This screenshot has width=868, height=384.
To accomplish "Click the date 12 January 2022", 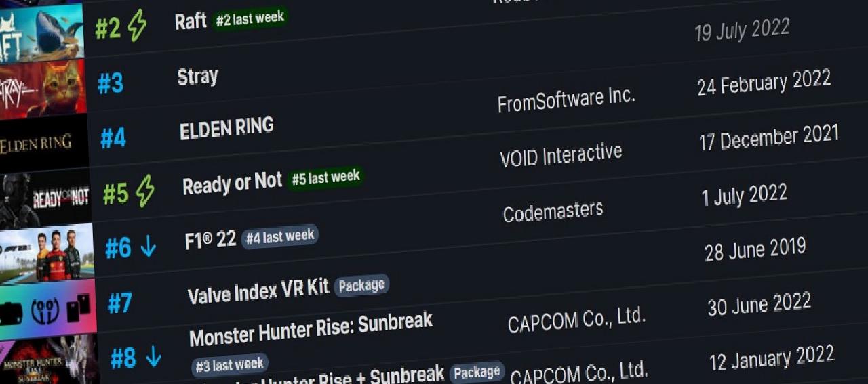I will click(772, 358).
